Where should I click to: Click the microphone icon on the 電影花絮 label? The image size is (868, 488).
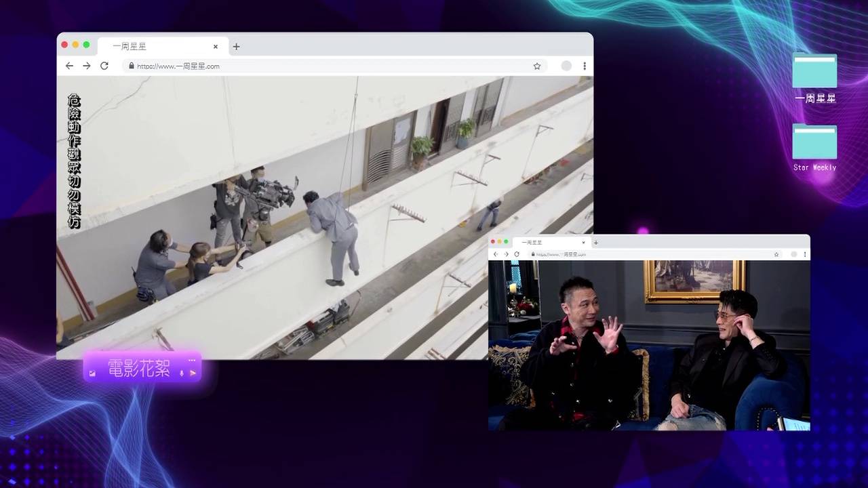coord(182,373)
